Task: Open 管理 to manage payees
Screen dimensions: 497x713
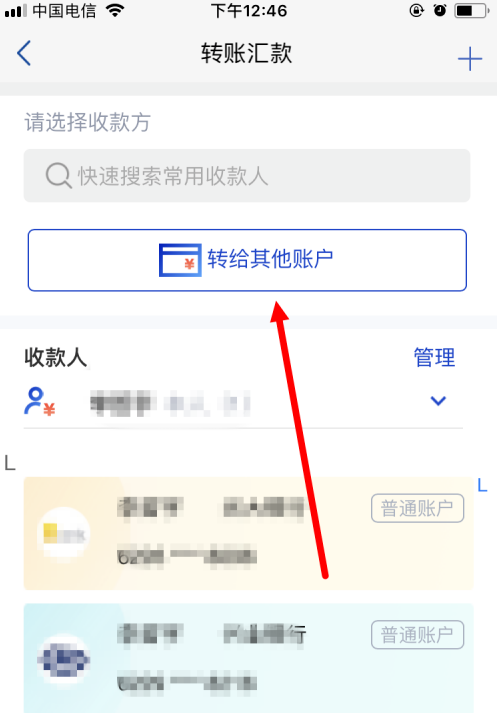Action: point(434,357)
